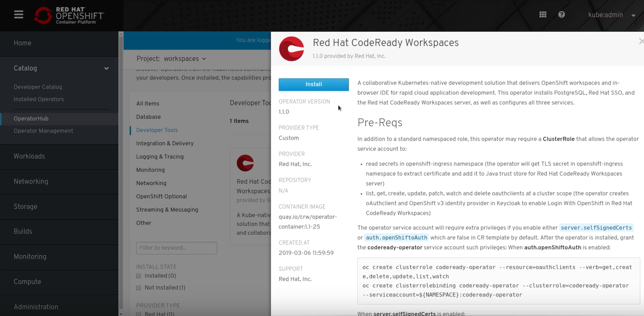This screenshot has width=644, height=316.
Task: Click the server.selfSignedCerts code label
Action: click(596, 228)
